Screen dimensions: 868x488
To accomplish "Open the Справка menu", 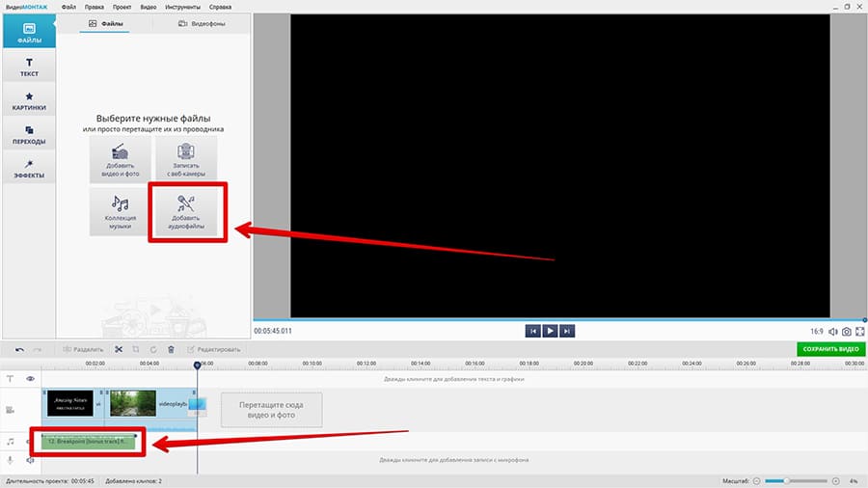I will [220, 7].
